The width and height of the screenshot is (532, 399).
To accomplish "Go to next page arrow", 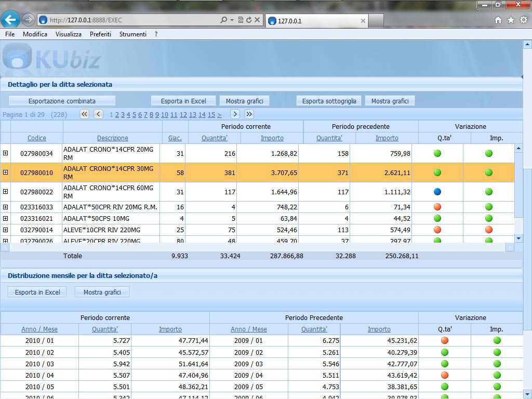I will 235,114.
